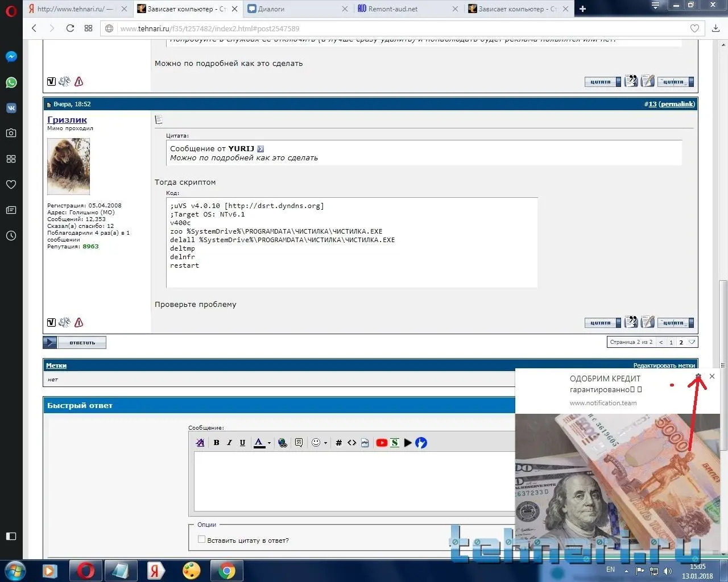Open the text color dropdown arrow
The height and width of the screenshot is (582, 728).
[x=269, y=443]
